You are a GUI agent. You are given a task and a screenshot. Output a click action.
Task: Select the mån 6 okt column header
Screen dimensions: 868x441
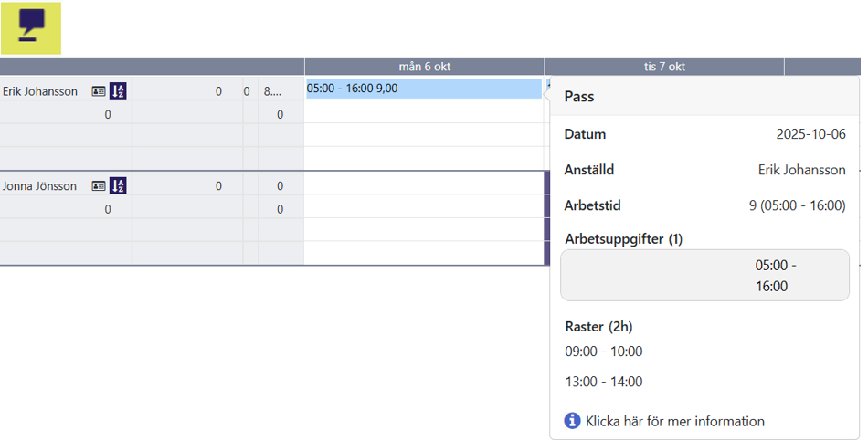tap(424, 67)
